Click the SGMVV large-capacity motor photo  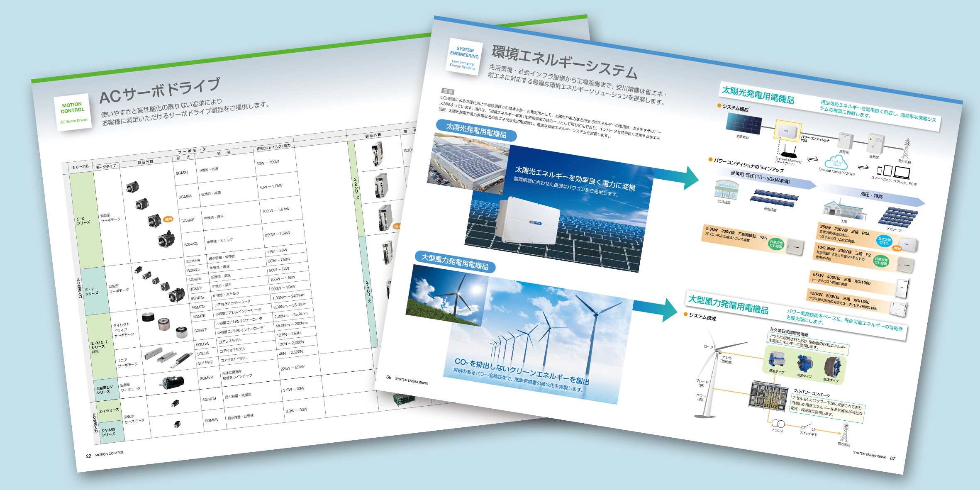pos(173,383)
